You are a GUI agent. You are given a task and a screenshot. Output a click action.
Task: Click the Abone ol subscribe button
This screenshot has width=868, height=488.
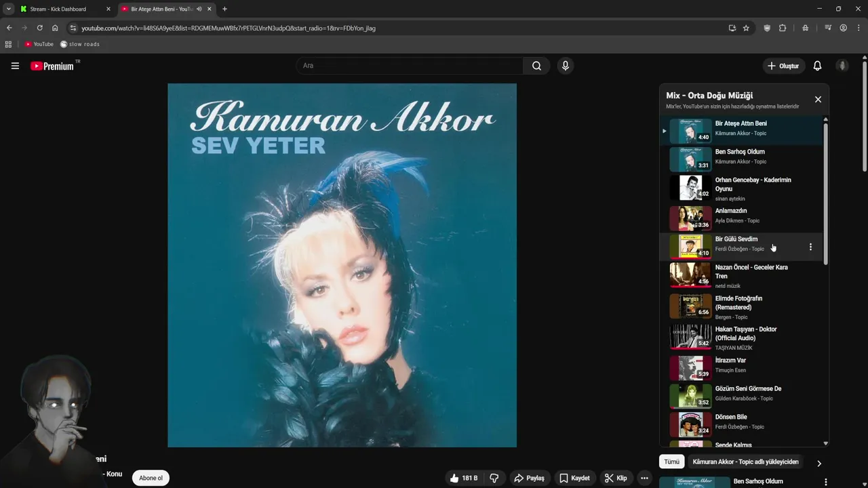click(151, 478)
